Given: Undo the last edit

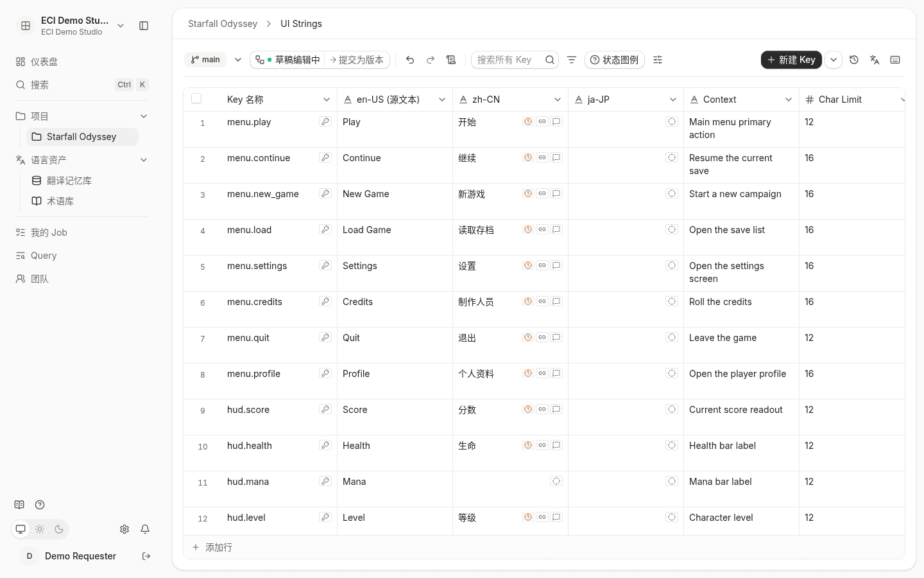Looking at the screenshot, I should [x=410, y=60].
